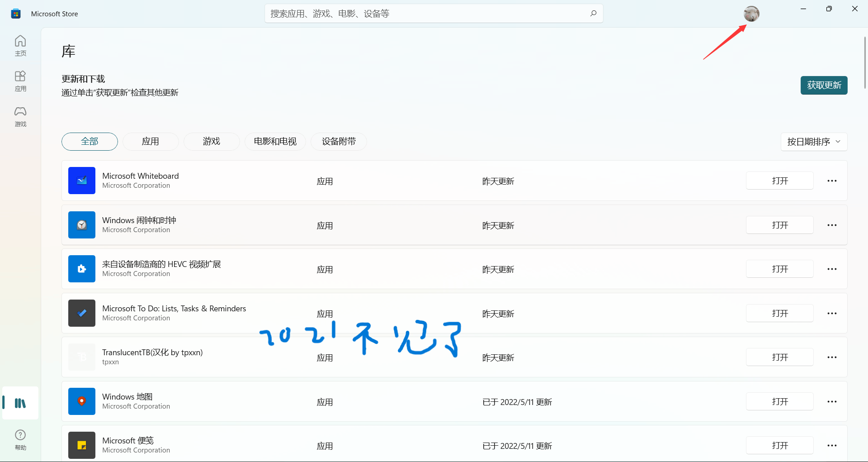Open the Help (帮助) sidebar icon

(x=20, y=440)
